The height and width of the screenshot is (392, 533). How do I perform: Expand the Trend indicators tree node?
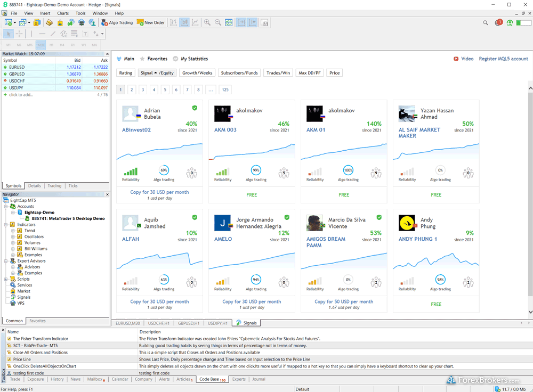(x=13, y=231)
